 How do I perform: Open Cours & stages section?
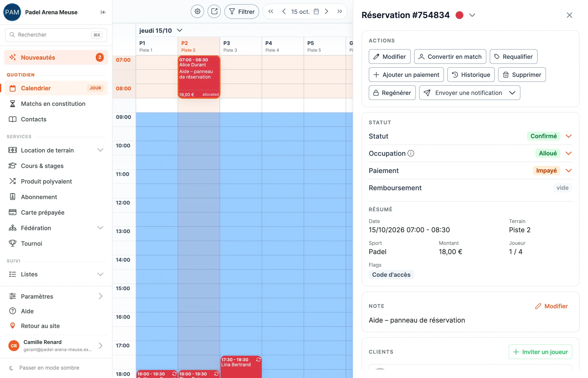56,166
